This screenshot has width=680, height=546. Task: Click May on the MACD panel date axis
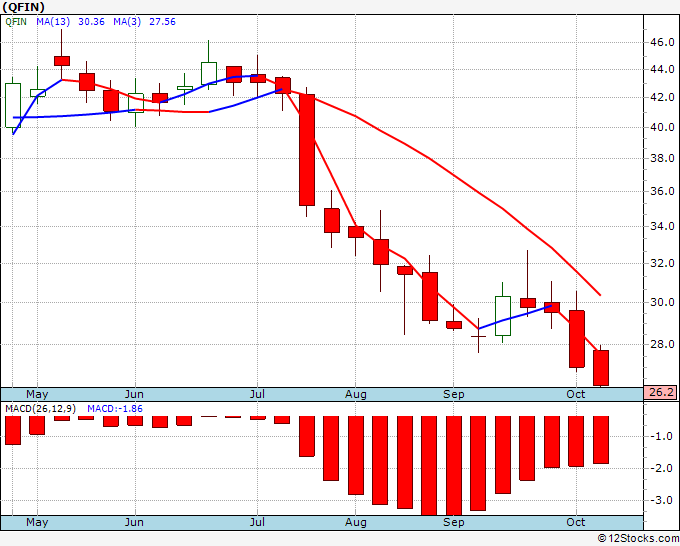(x=37, y=522)
